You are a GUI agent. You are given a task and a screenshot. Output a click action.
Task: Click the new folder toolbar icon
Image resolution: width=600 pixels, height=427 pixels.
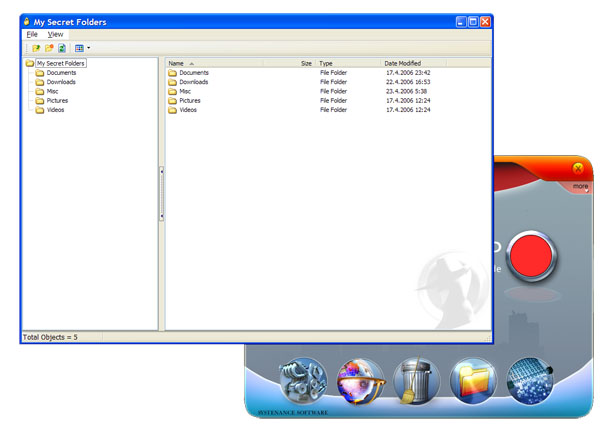(x=49, y=48)
